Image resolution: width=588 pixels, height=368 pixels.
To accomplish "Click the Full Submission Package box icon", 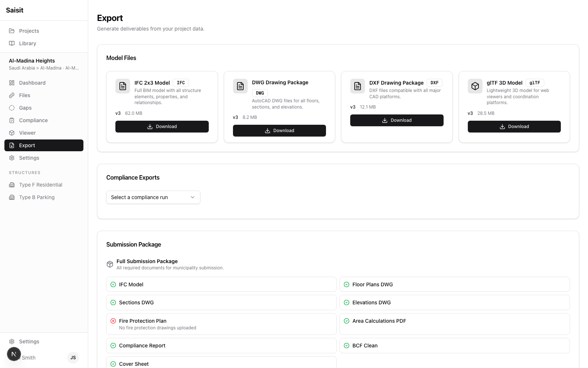I will click(110, 264).
